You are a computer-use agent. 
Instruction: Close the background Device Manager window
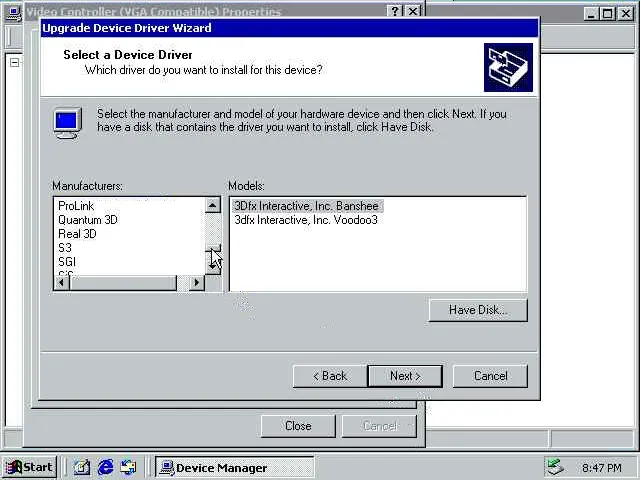click(x=625, y=14)
